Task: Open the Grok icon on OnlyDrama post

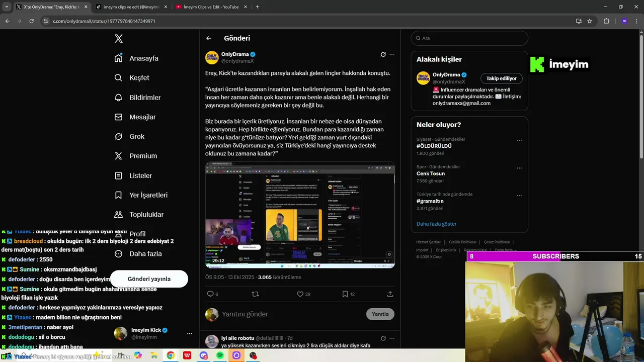Action: 383,54
